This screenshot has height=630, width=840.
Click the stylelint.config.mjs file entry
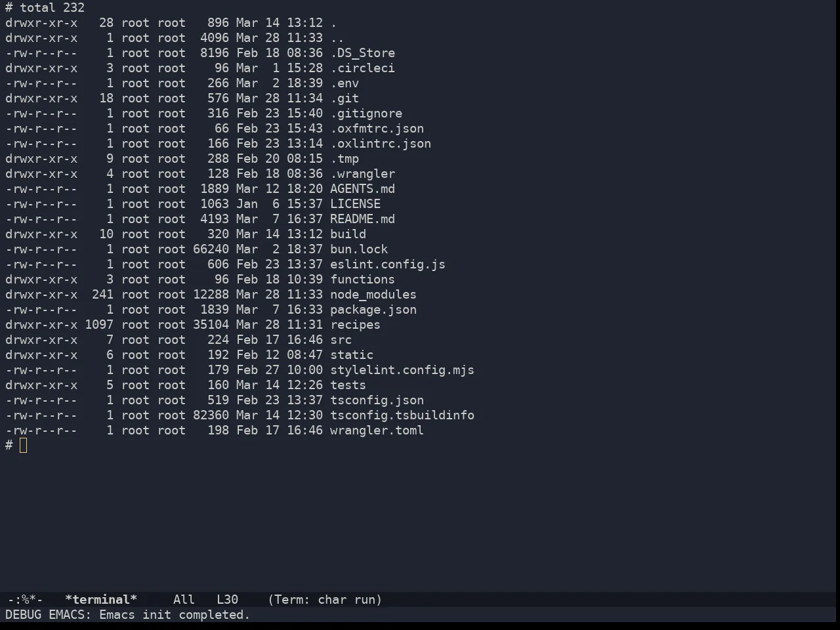(402, 370)
